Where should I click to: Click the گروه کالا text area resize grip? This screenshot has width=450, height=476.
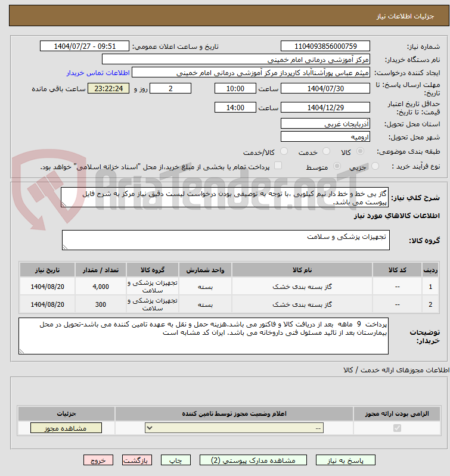tap(65, 247)
